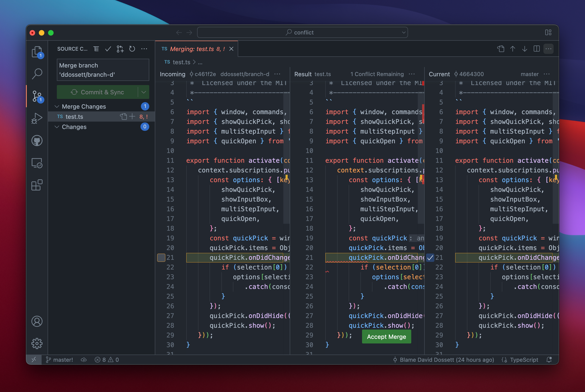This screenshot has width=585, height=392.
Task: Commit via the checkmark icon in Source Control
Action: pos(108,49)
